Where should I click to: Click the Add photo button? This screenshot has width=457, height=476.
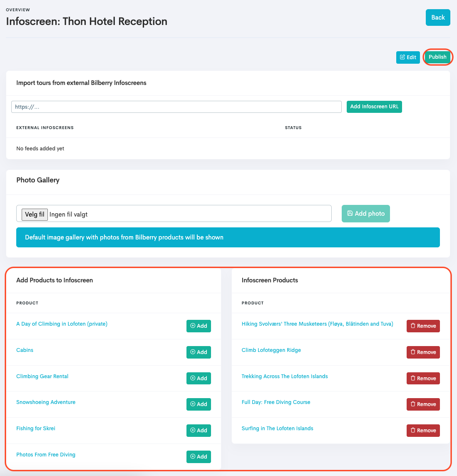(365, 214)
